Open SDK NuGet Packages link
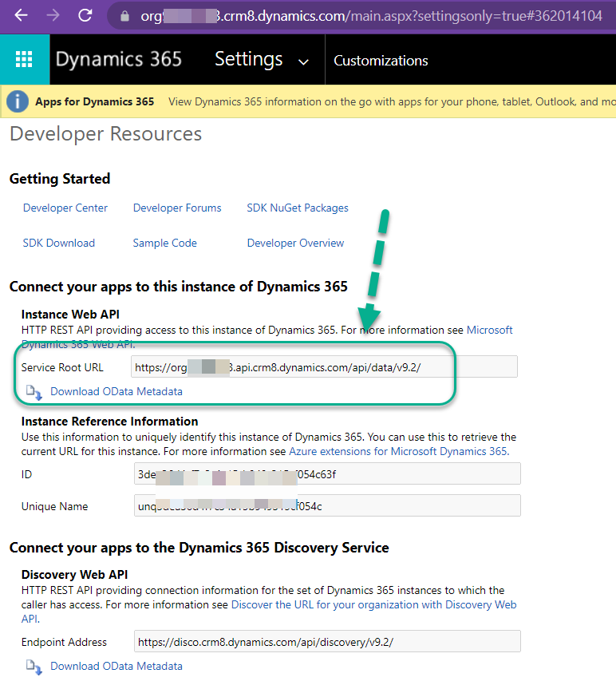The height and width of the screenshot is (689, 616). click(298, 208)
